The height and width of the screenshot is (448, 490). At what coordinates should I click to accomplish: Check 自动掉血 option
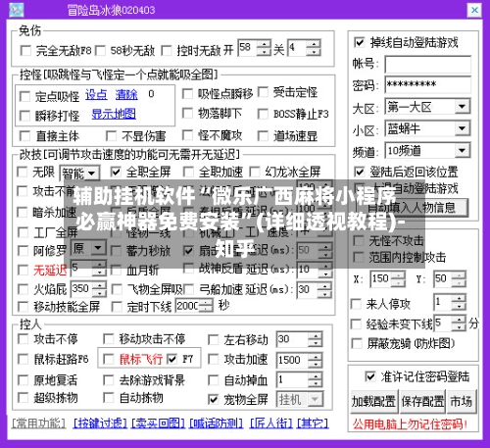coord(213,380)
